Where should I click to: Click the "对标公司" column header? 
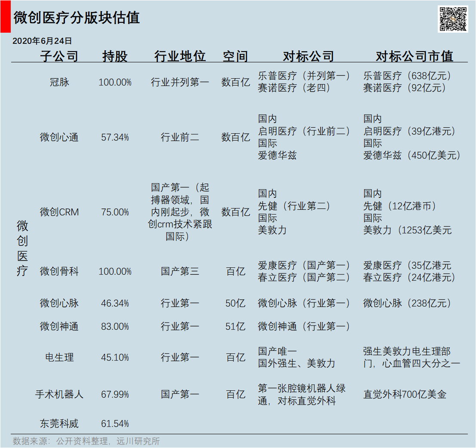pos(308,56)
